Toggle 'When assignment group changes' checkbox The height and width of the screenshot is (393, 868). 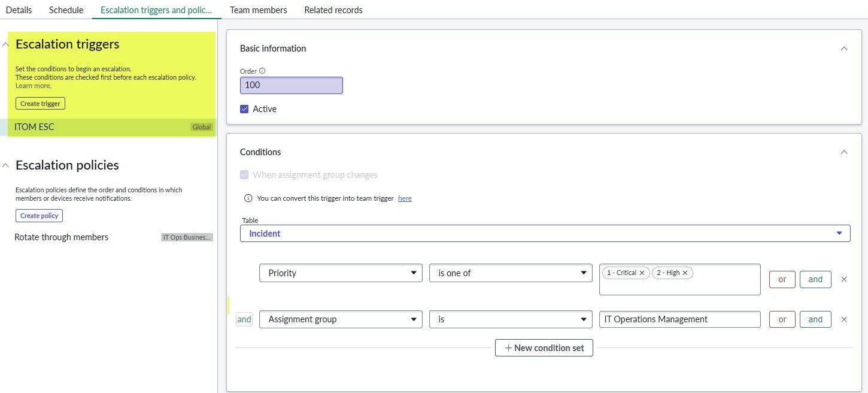point(244,175)
